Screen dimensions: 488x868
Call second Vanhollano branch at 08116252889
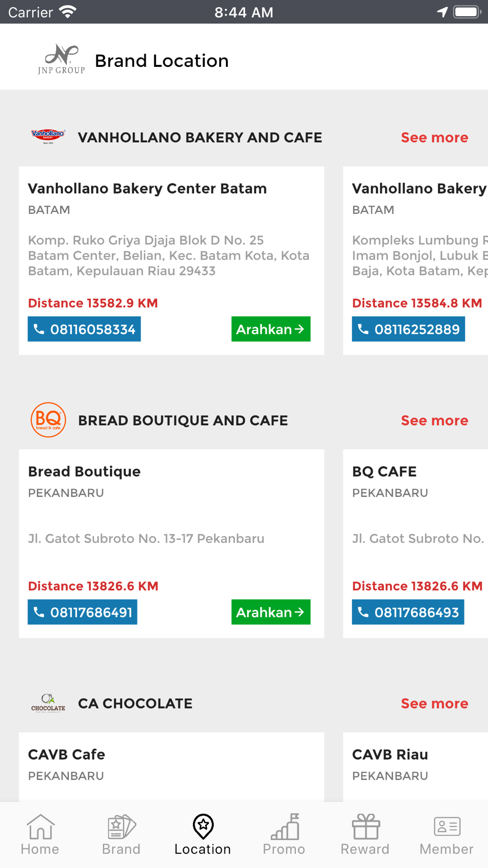[408, 329]
